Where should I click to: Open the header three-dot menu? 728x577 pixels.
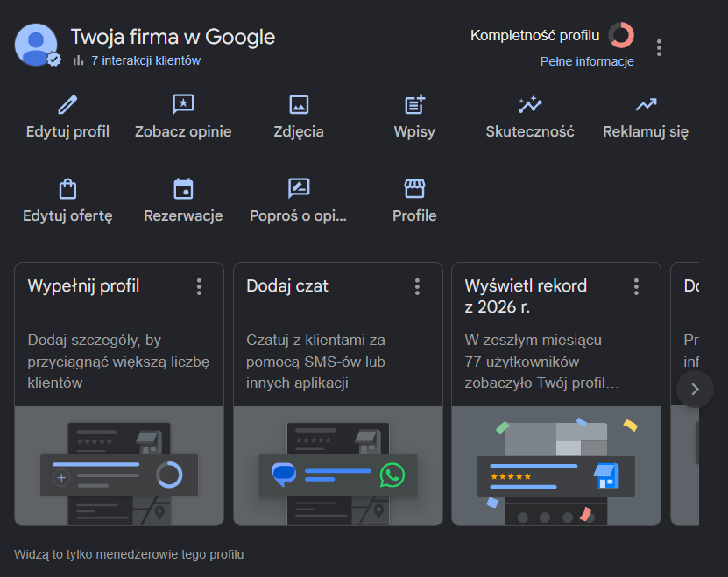(x=659, y=48)
